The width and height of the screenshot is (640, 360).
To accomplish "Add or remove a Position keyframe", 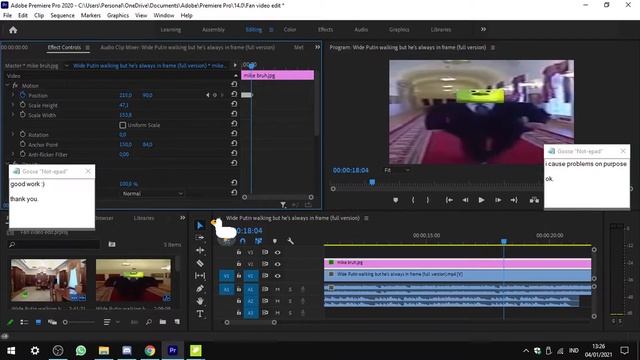I will pos(215,95).
